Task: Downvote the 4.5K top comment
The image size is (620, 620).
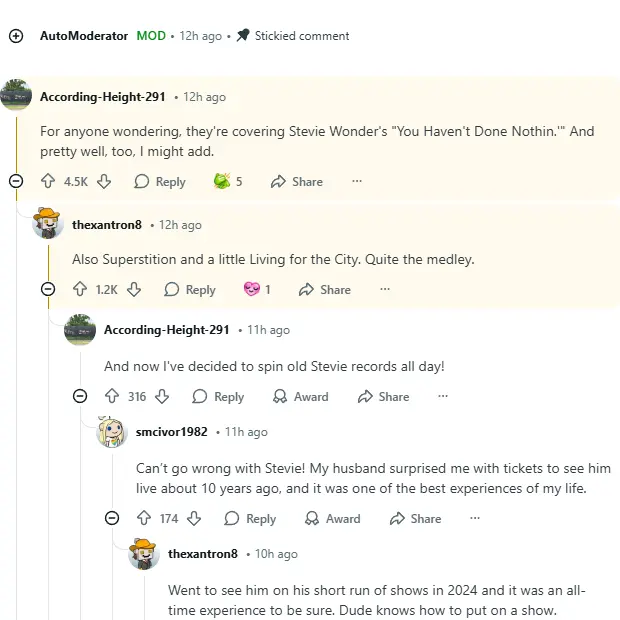Action: (104, 182)
